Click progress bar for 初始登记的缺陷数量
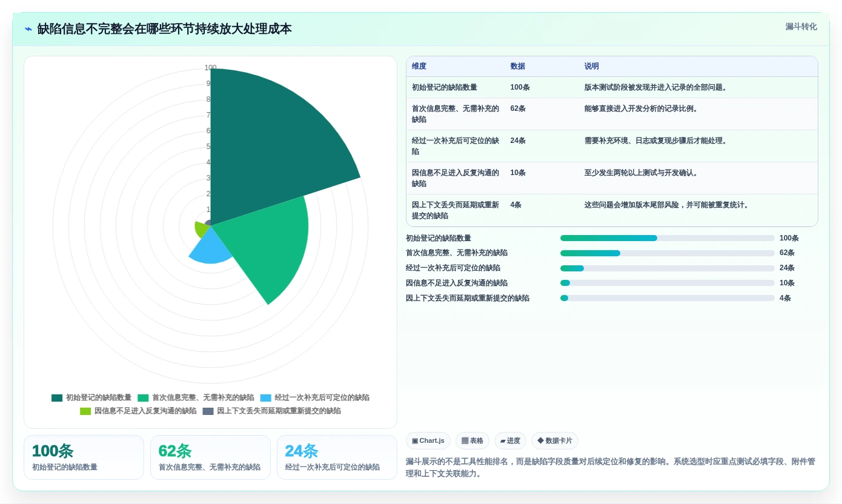Screen dimensions: 842x504 point(668,238)
